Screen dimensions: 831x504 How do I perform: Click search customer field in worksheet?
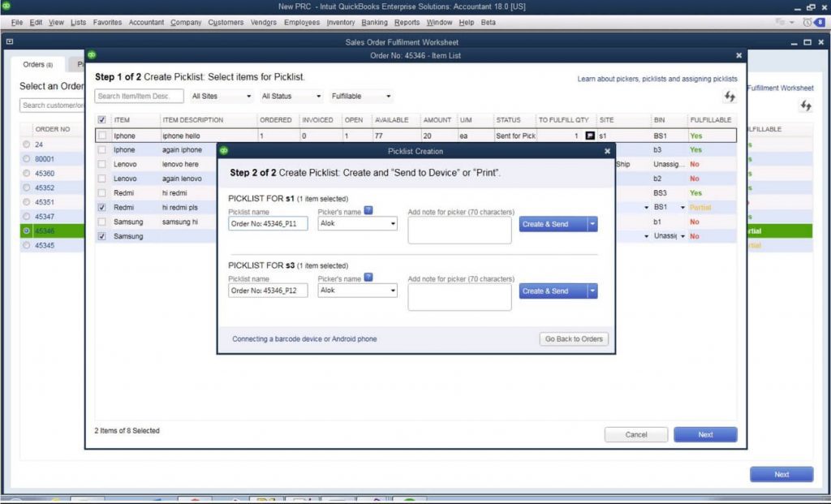(x=52, y=106)
